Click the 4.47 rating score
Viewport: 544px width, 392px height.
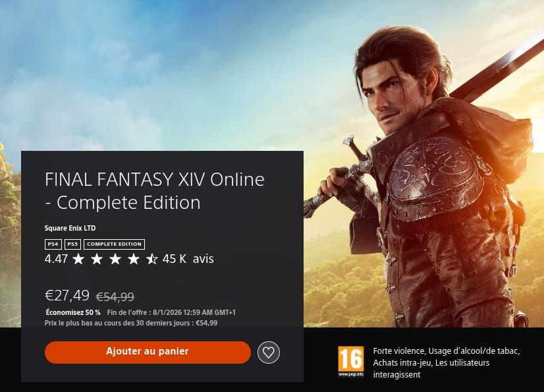click(x=56, y=259)
